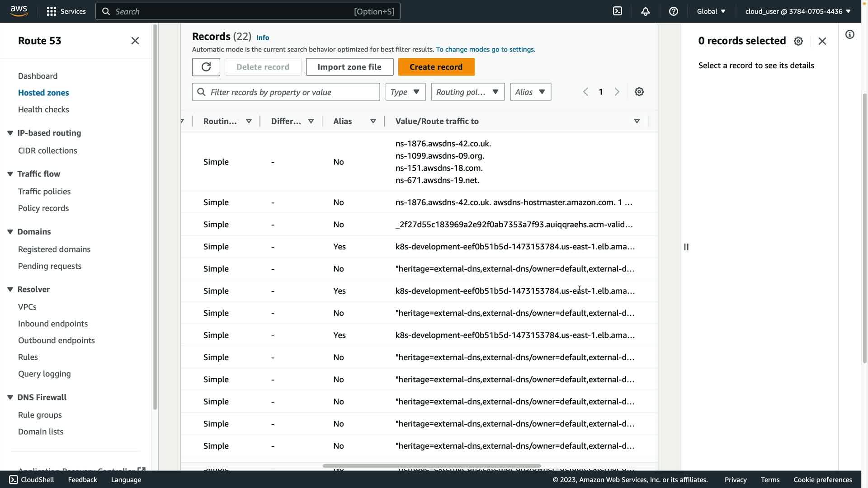Click the refresh records icon button

pos(206,67)
